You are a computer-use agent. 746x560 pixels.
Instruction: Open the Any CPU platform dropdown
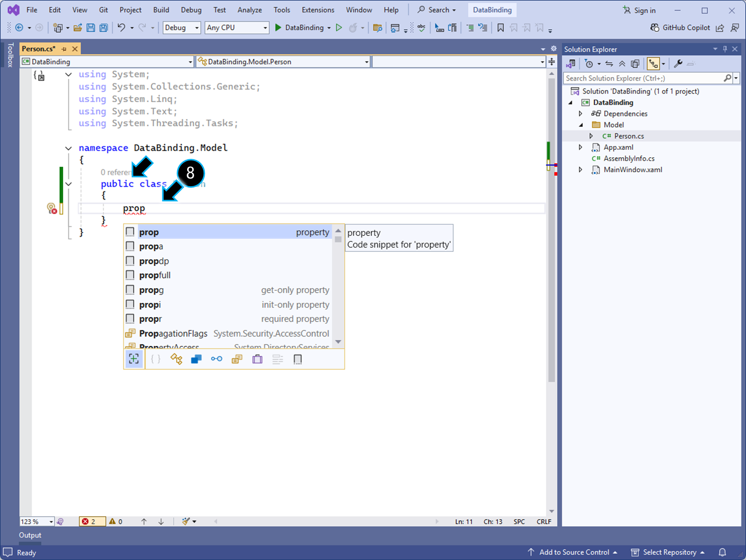click(x=237, y=28)
